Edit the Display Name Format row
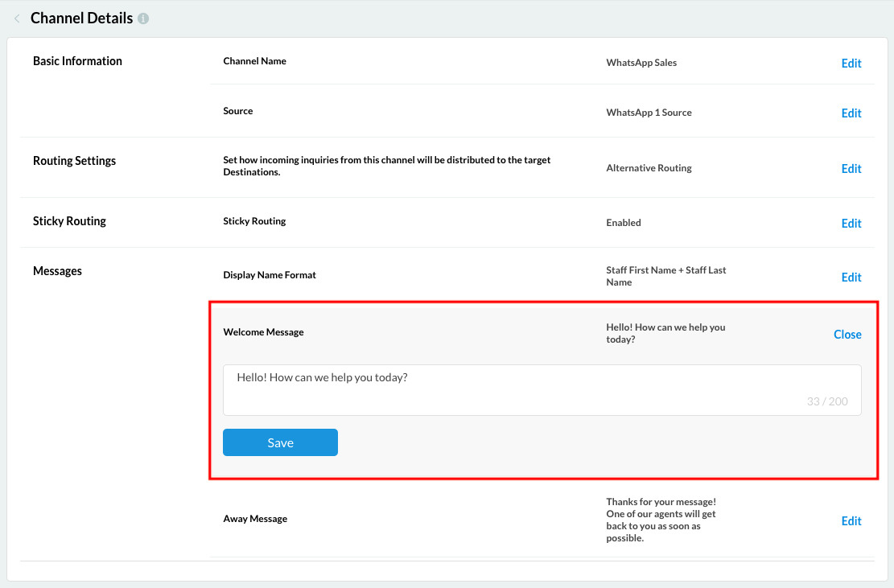This screenshot has width=894, height=588. click(851, 277)
